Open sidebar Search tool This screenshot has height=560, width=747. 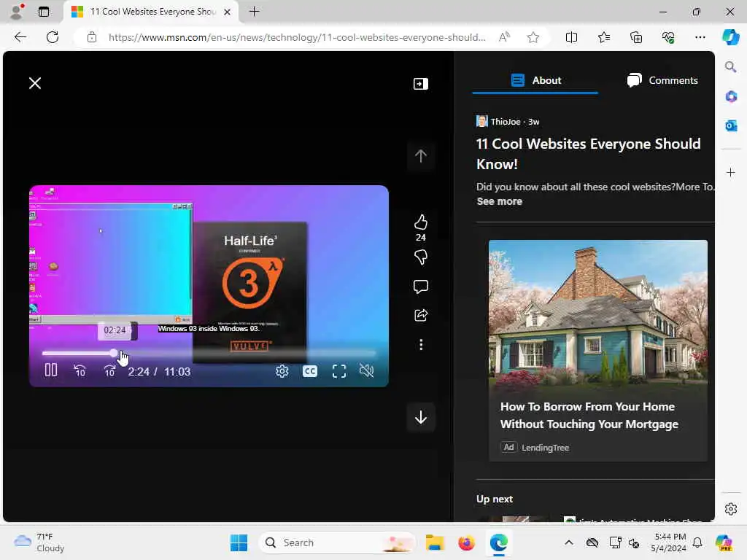point(731,66)
